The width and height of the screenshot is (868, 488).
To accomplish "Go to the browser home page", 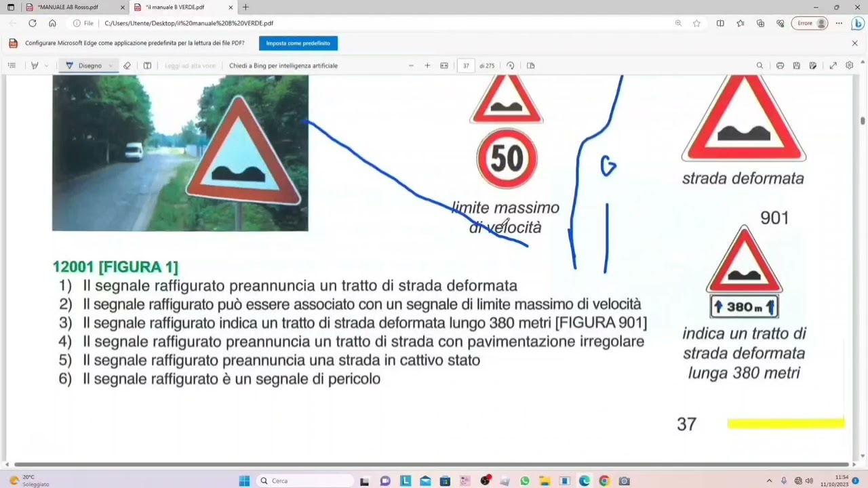I will (52, 23).
